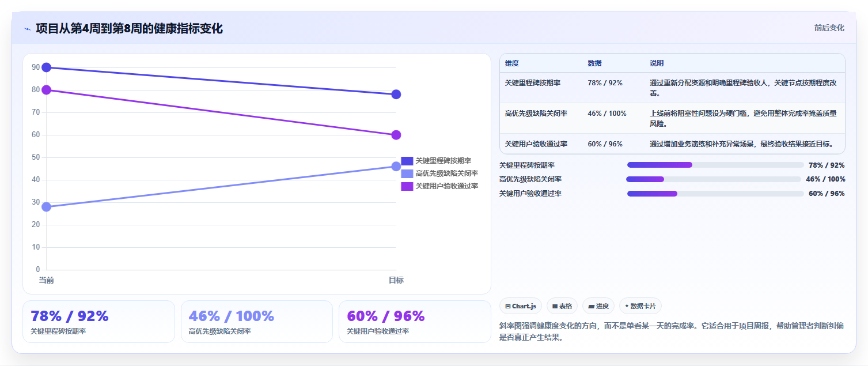Click the paragraph starting 斜率图强调健康度变化
Image resolution: width=868 pixels, height=366 pixels.
point(672,331)
